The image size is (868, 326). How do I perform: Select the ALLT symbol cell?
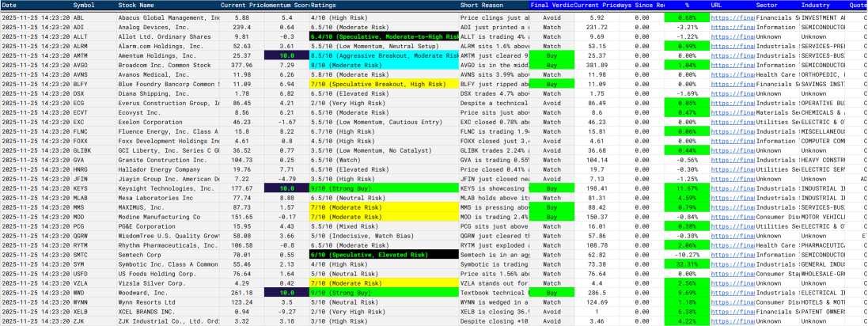[94, 36]
